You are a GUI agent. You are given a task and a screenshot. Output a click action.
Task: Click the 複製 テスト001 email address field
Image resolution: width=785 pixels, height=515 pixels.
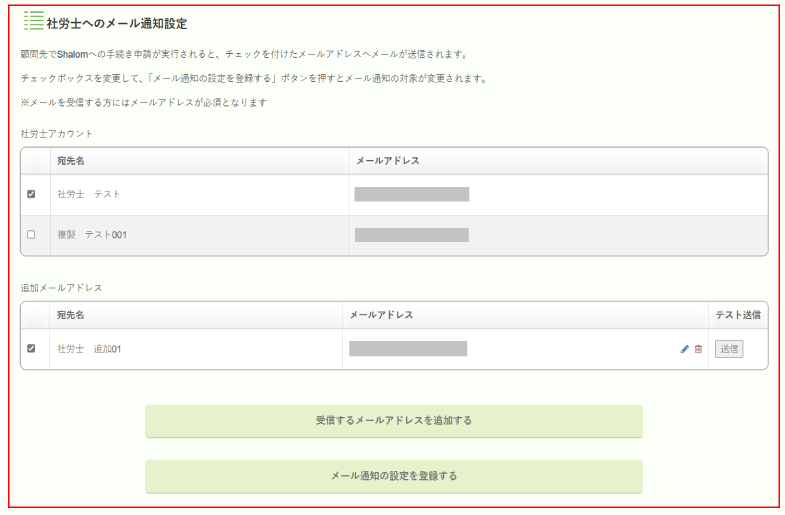coord(412,235)
